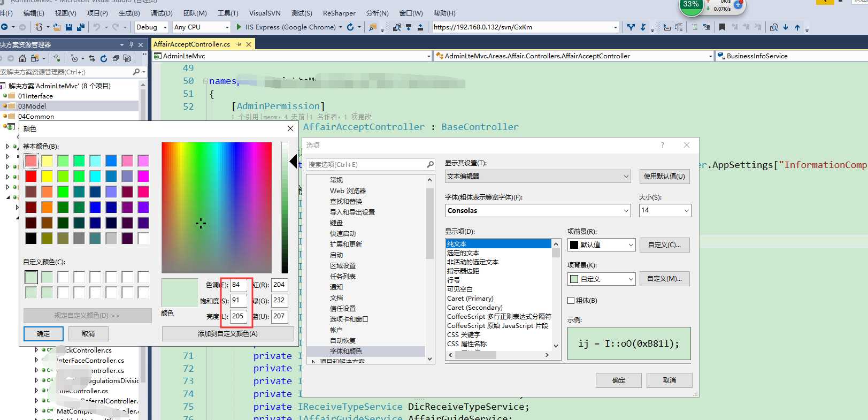Open the Debug configuration dropdown
The height and width of the screenshot is (420, 868).
tap(165, 27)
